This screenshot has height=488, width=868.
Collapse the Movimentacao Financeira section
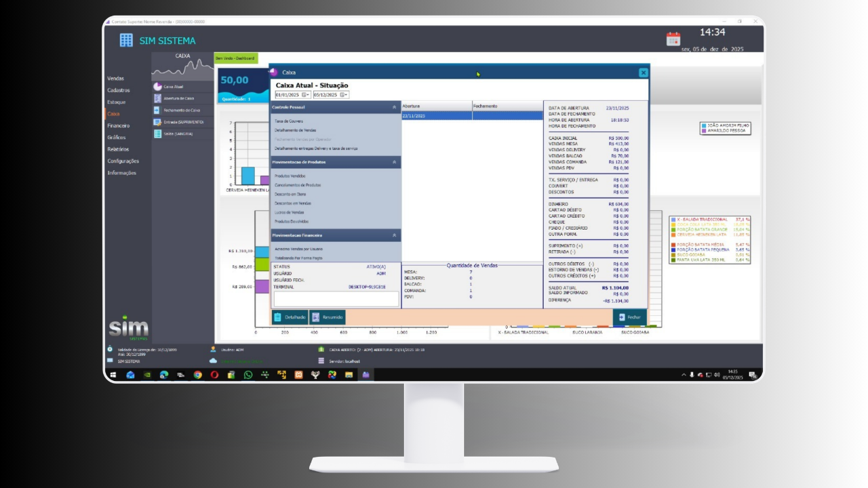[x=394, y=235]
